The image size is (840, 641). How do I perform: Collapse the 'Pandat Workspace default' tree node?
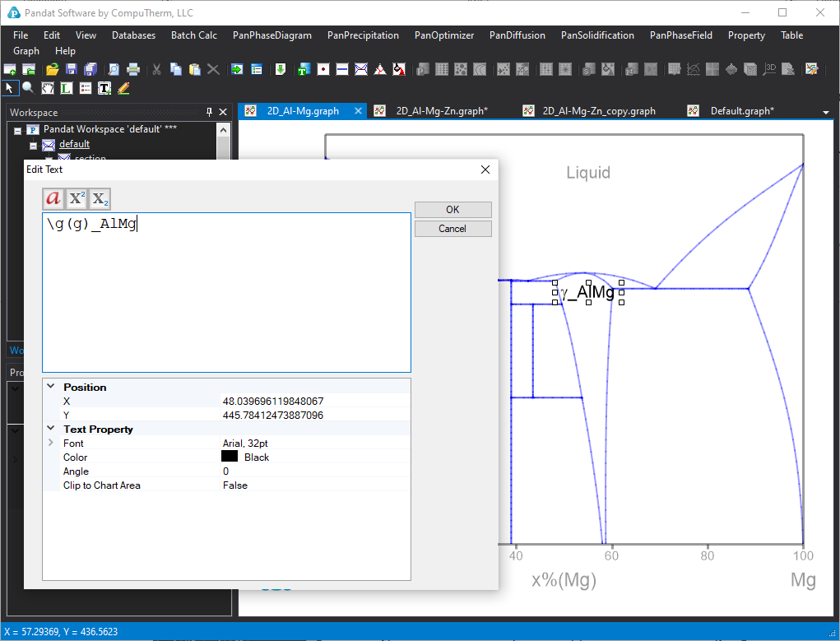pyautogui.click(x=18, y=129)
